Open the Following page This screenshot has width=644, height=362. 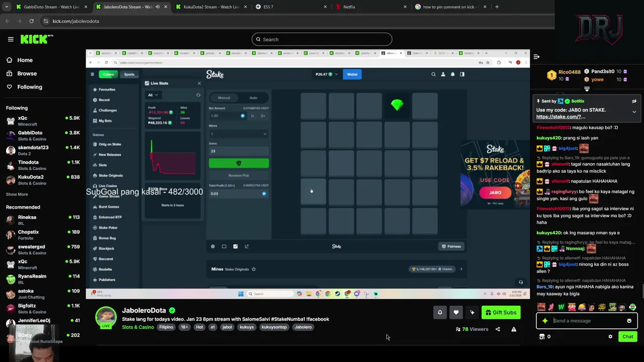(x=24, y=87)
